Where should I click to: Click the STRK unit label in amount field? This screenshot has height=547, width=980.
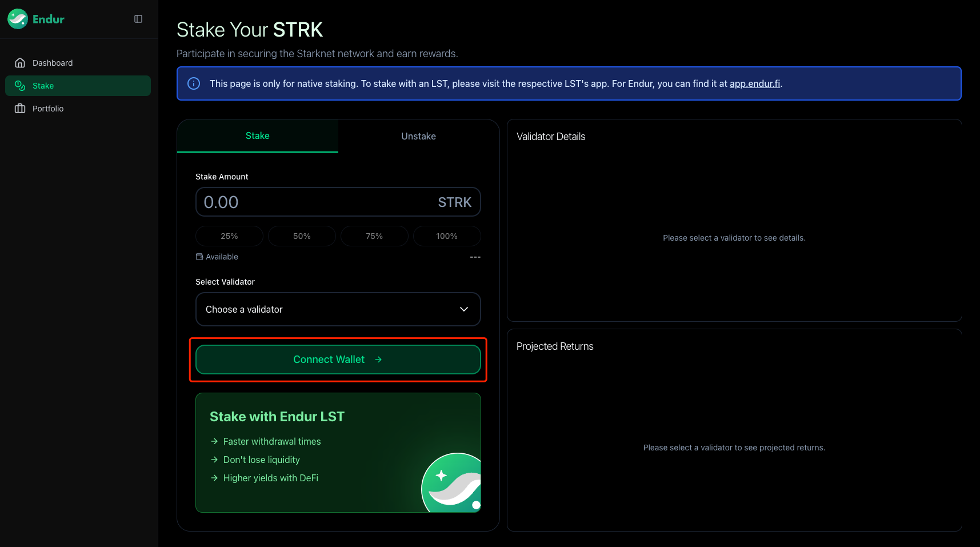(x=455, y=202)
